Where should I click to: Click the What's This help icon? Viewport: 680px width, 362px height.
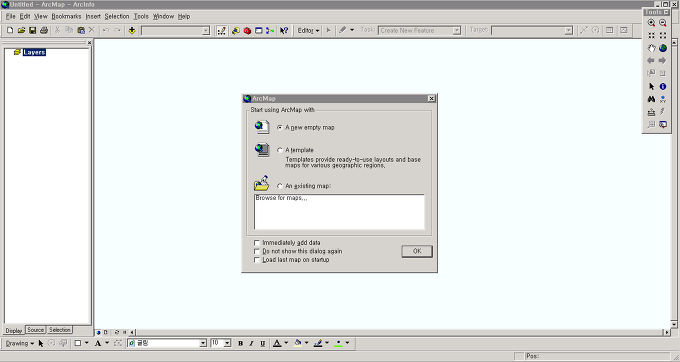click(284, 30)
